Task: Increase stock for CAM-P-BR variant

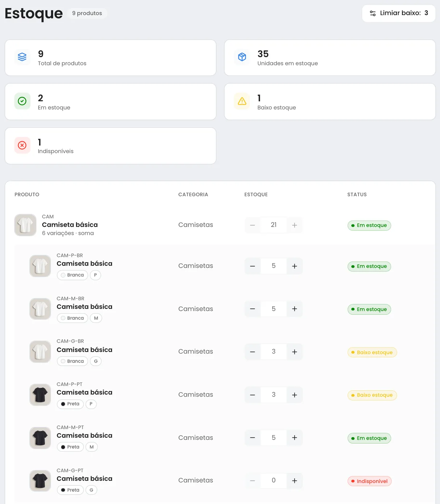Action: point(295,266)
